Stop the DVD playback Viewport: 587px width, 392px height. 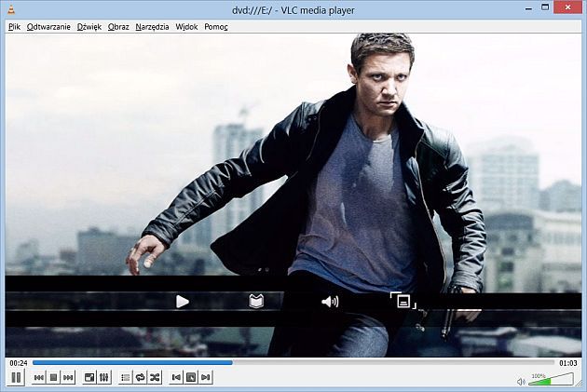(53, 378)
